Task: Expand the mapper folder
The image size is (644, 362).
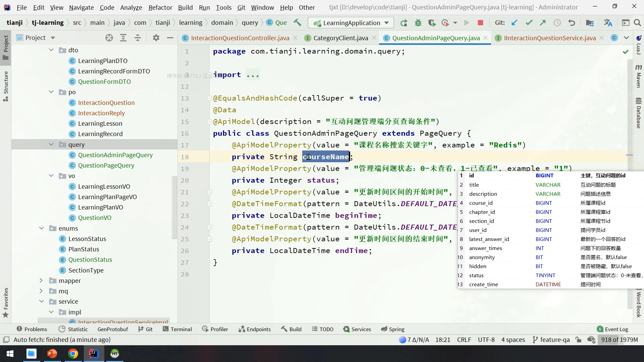Action: click(x=41, y=281)
